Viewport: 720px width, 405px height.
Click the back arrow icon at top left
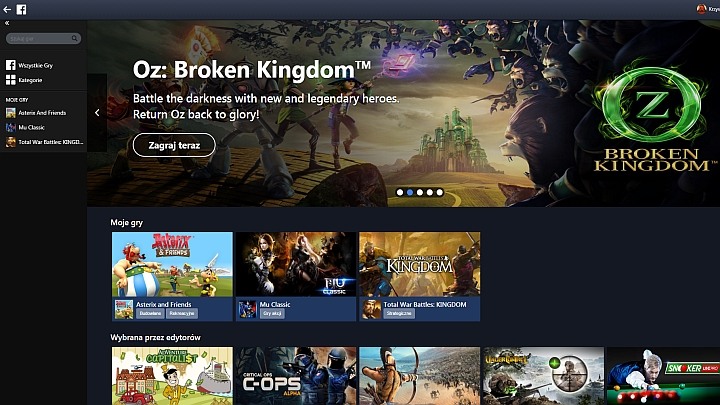[x=7, y=9]
